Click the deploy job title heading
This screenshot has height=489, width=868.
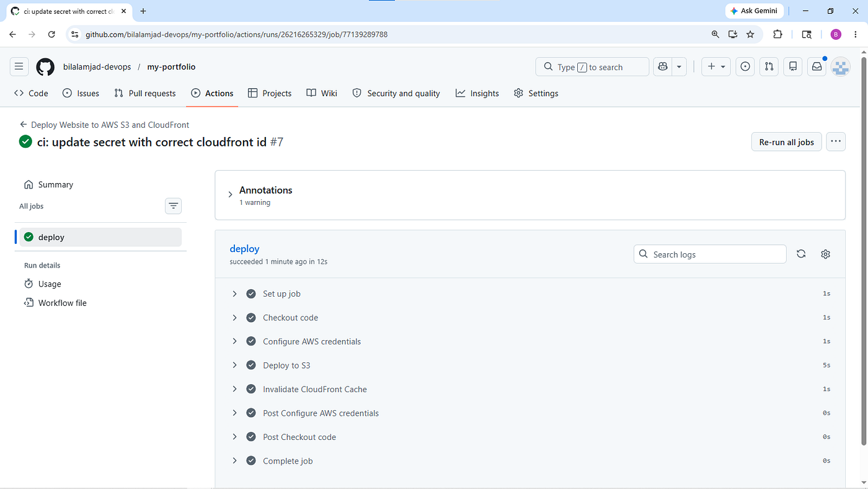pos(244,249)
